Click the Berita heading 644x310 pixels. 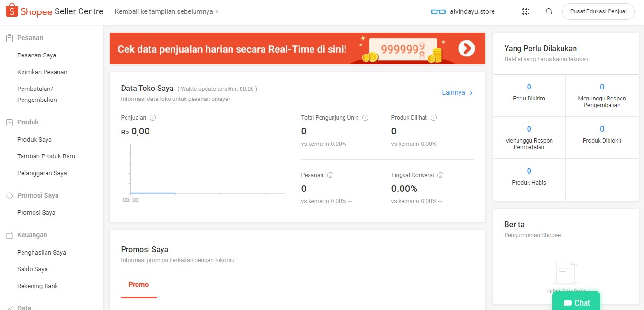(x=515, y=224)
